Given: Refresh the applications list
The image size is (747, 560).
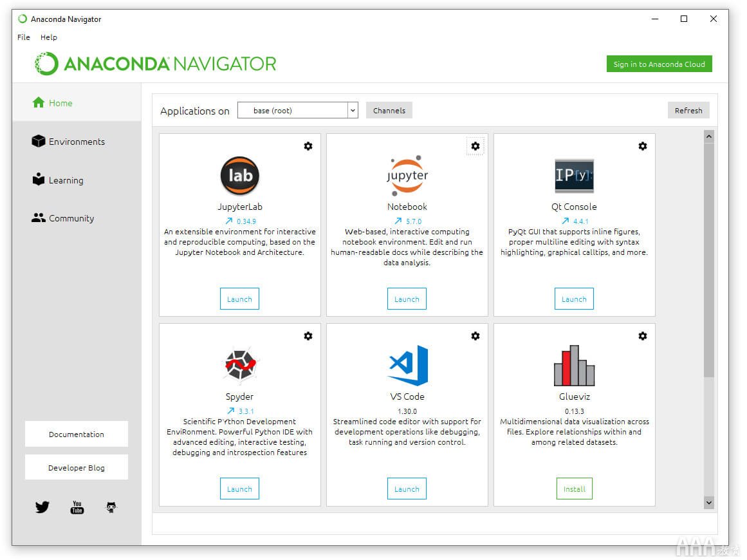Looking at the screenshot, I should [688, 111].
